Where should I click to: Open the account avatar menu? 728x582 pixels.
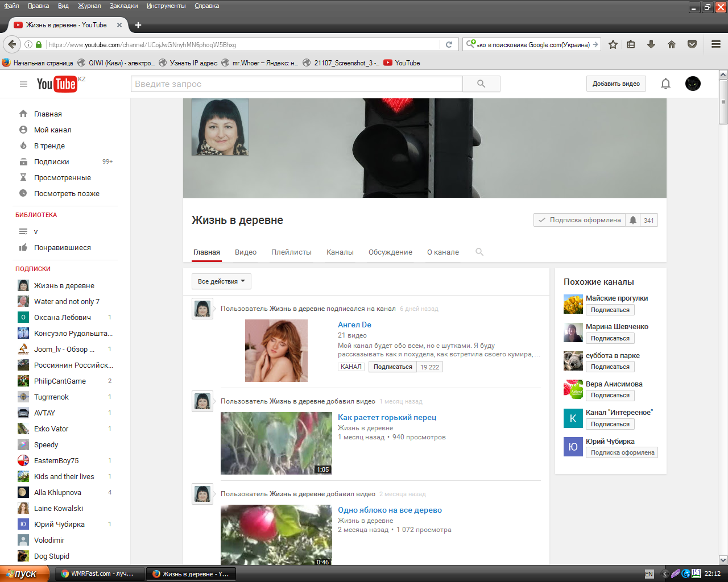pos(693,84)
